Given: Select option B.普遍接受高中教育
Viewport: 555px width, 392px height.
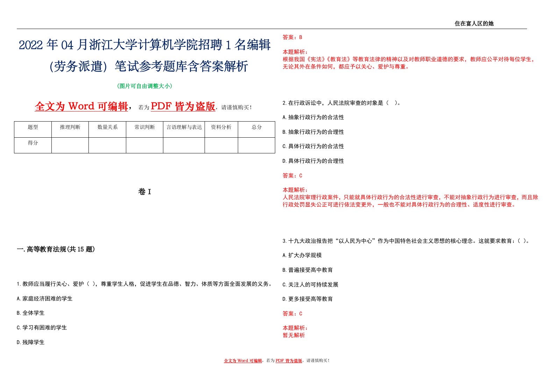Looking at the screenshot, I should (x=308, y=270).
